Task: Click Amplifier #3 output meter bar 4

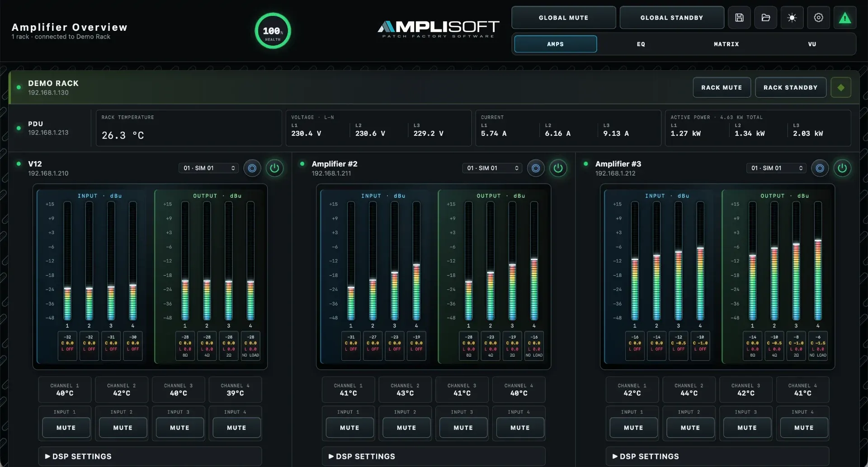Action: (x=818, y=261)
